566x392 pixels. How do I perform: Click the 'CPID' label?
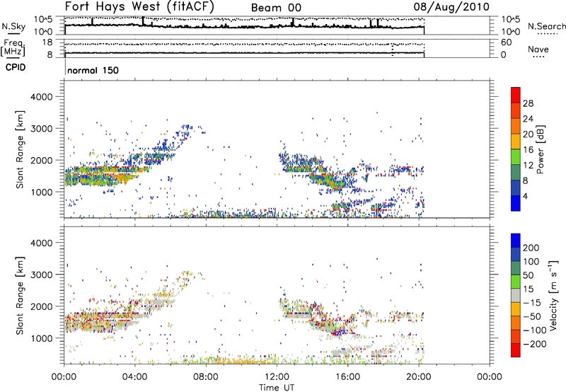point(16,67)
